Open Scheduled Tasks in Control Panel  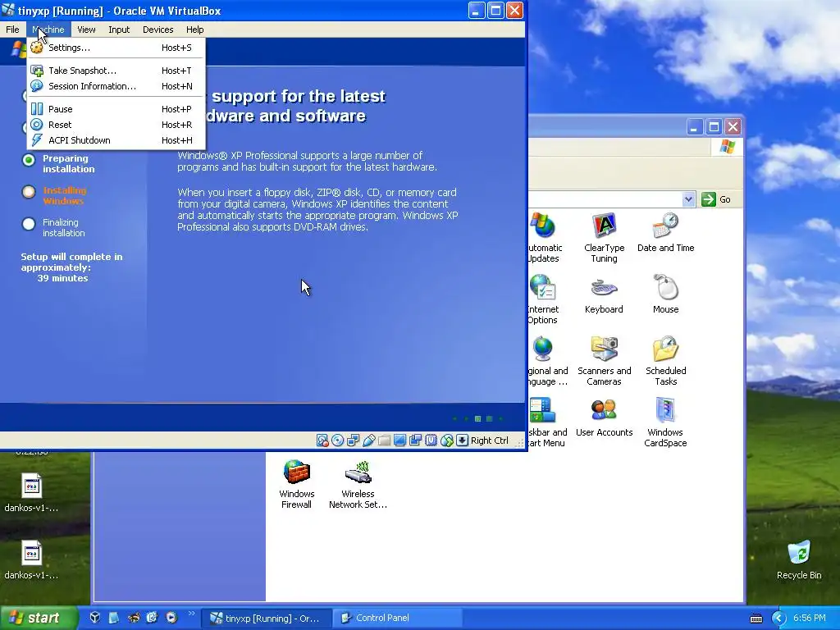click(x=665, y=361)
